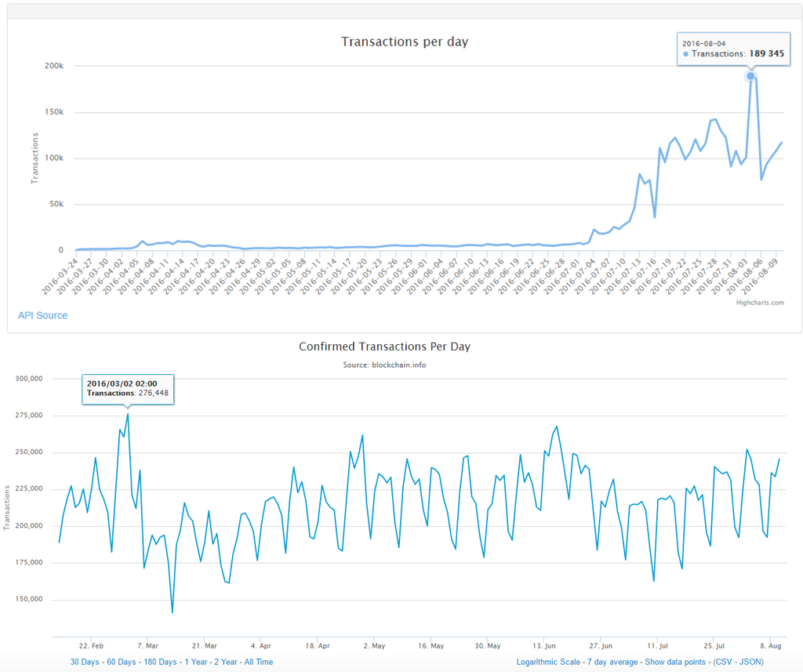This screenshot has width=803, height=672.
Task: Toggle Logarithmic Scale on the chart
Action: click(x=548, y=662)
